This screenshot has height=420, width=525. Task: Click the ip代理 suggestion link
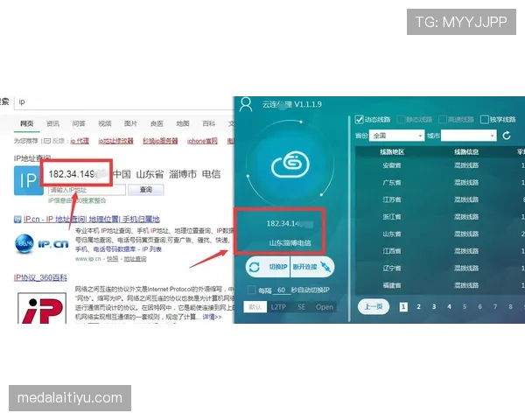click(x=80, y=141)
